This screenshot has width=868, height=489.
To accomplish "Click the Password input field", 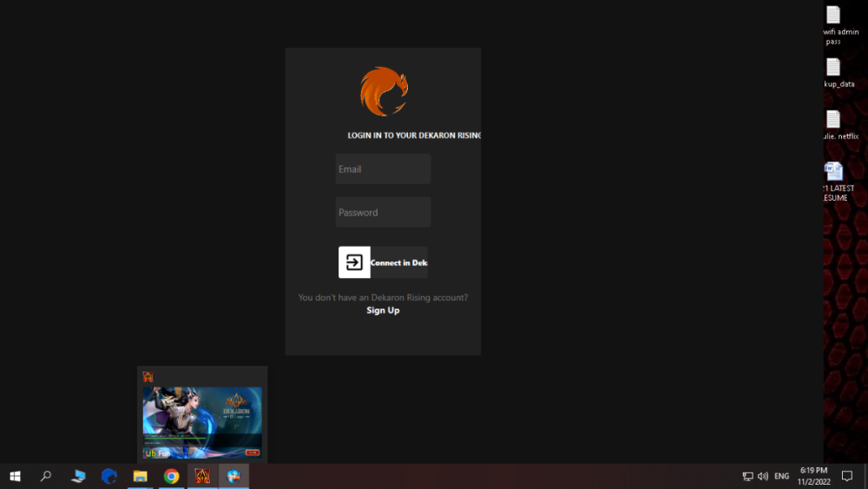I will pos(383,212).
